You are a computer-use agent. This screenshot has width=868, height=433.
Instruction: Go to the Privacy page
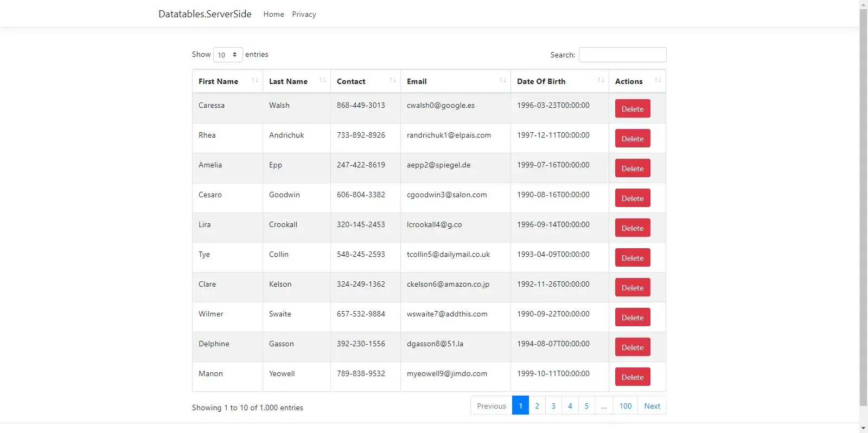(304, 14)
